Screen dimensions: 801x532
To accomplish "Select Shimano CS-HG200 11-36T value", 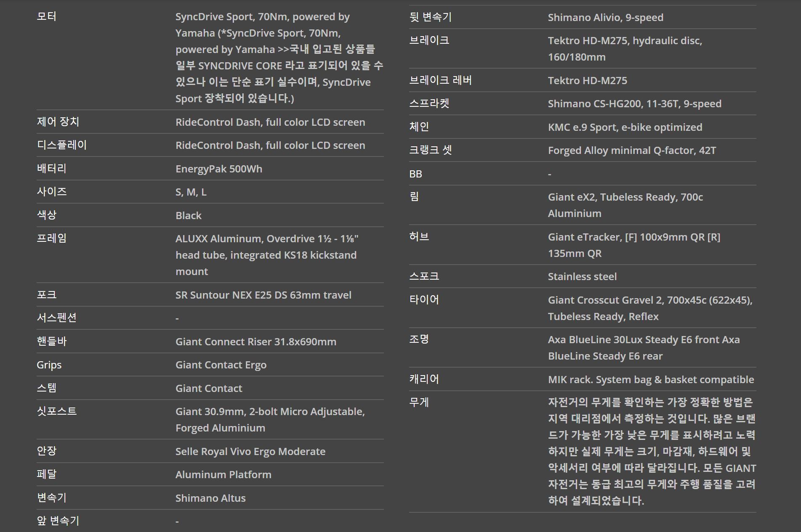I will pos(635,103).
